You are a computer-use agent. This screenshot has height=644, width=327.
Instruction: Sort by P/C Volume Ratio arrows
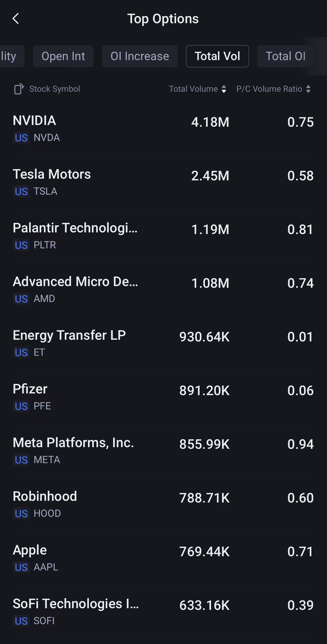point(308,89)
